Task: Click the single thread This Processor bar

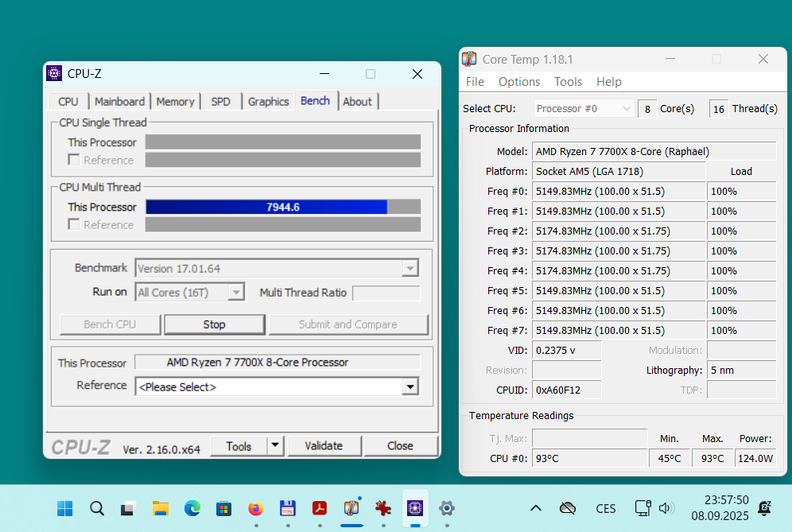Action: [283, 142]
